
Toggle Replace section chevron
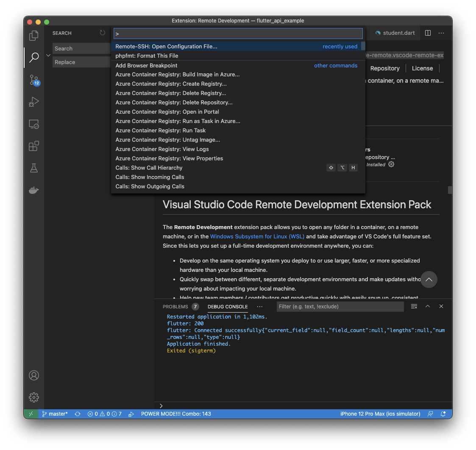tap(48, 55)
